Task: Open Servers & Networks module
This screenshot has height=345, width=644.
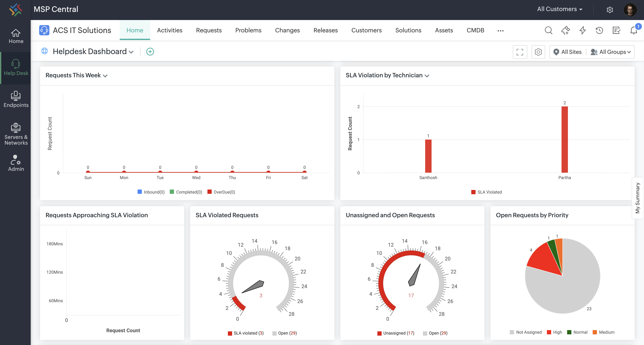Action: (16, 134)
